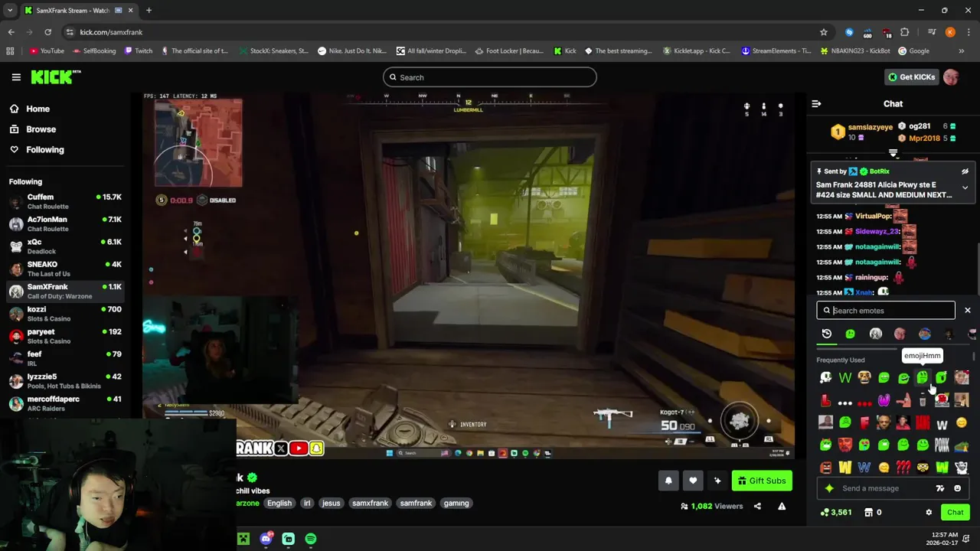Insert the emojiHmm emote
The image size is (980, 551).
[922, 377]
